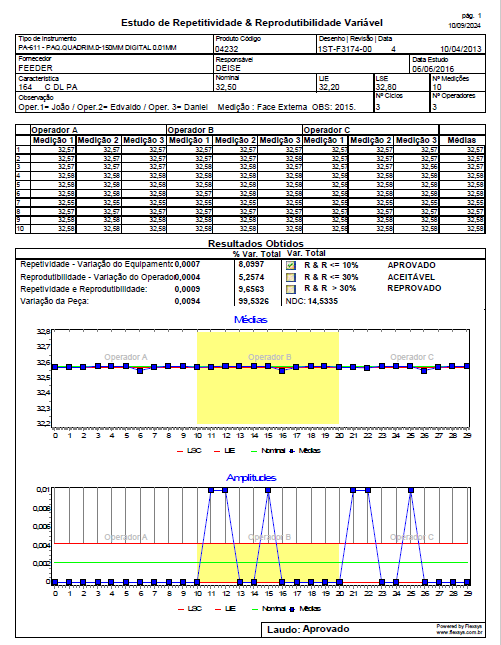Tick the R & R <= 30% checkbox
The height and width of the screenshot is (645, 501).
(x=291, y=277)
